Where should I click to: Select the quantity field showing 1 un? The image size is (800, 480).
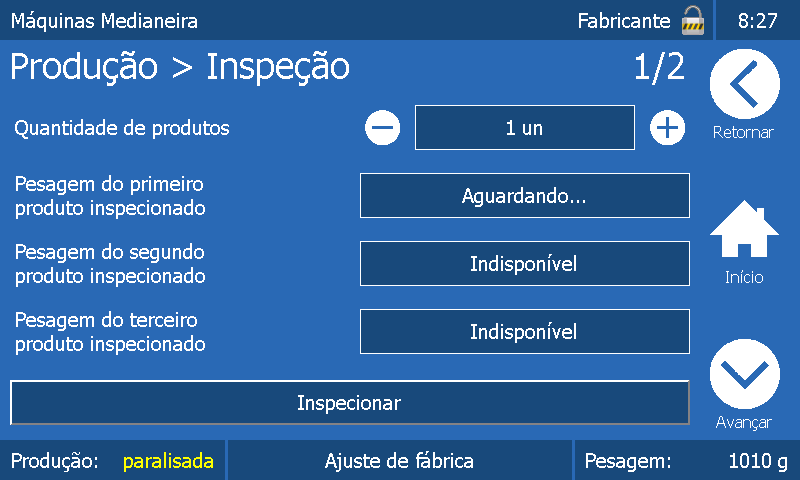(x=525, y=128)
